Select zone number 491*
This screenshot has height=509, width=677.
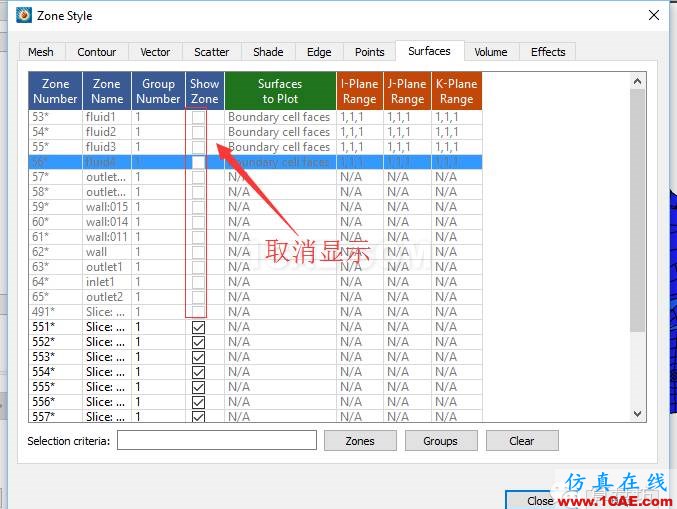pyautogui.click(x=44, y=312)
